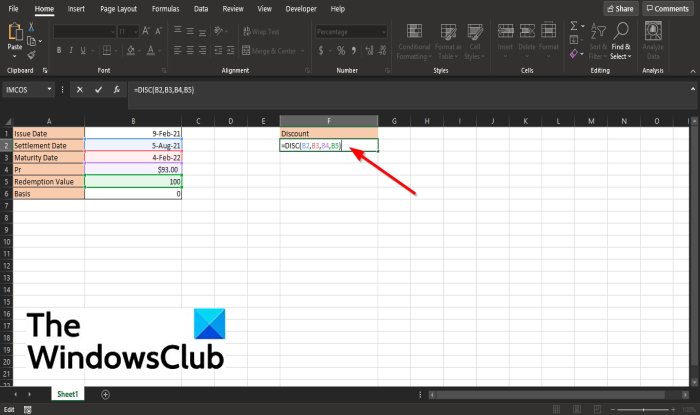Viewport: 700px width, 415px height.
Task: Add a new sheet with plus icon
Action: pos(105,394)
